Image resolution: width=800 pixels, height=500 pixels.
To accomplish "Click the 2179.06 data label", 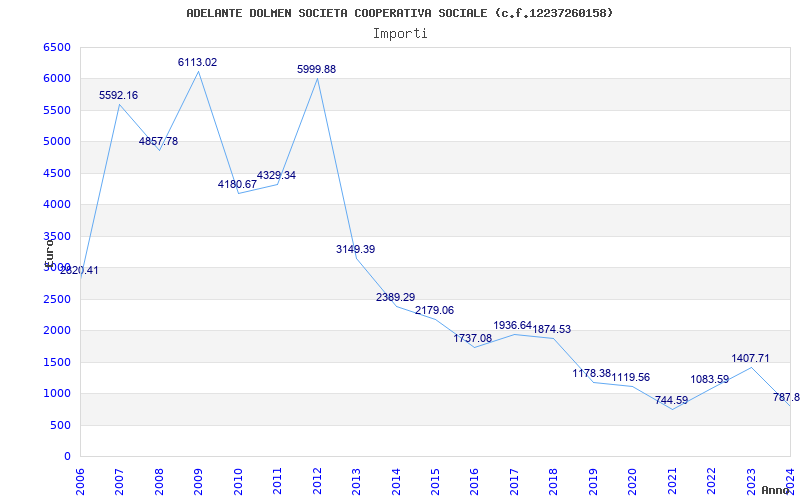I will click(434, 311).
